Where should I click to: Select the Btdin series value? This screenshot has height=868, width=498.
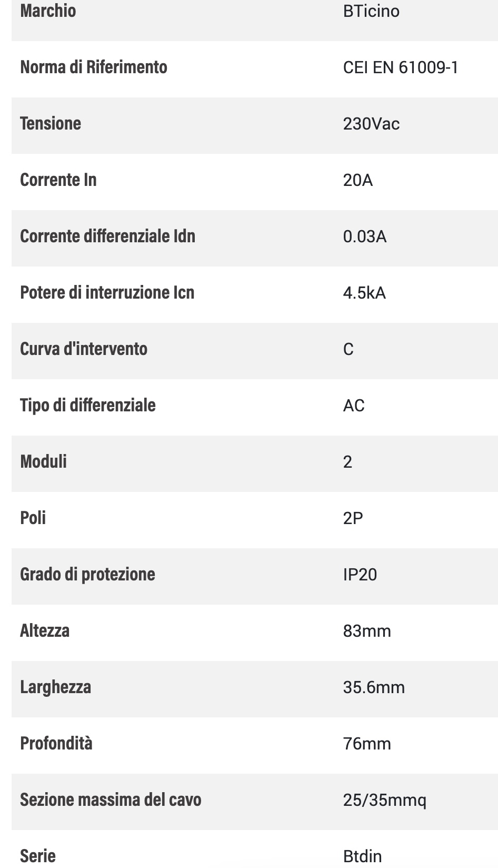click(362, 856)
